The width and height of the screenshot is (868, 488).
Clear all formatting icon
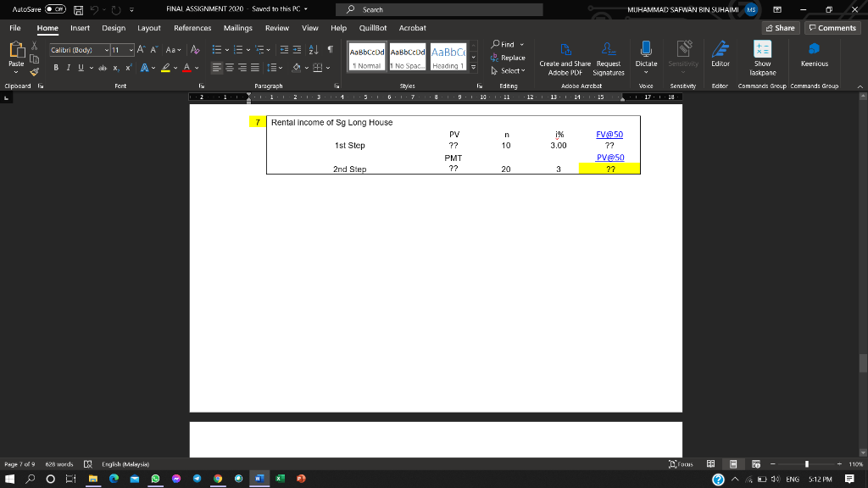coord(195,50)
